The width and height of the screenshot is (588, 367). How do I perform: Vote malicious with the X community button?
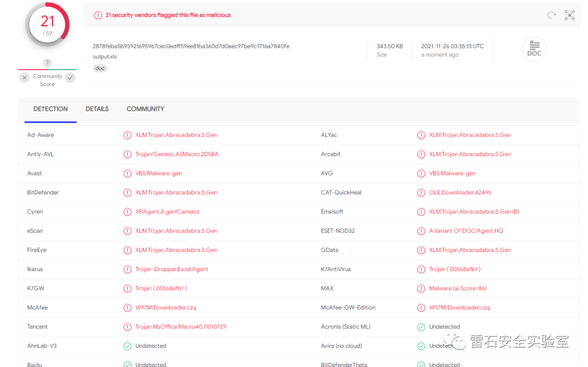coord(24,78)
